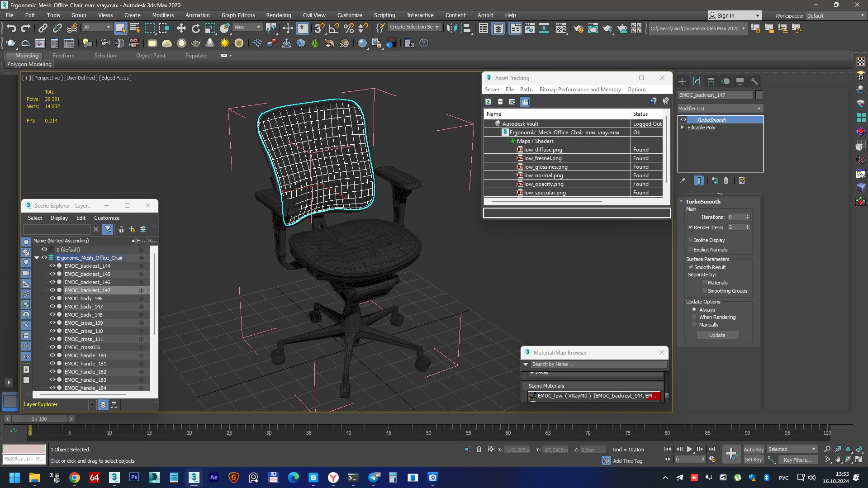Click the Redo arrow icon

pyautogui.click(x=26, y=28)
